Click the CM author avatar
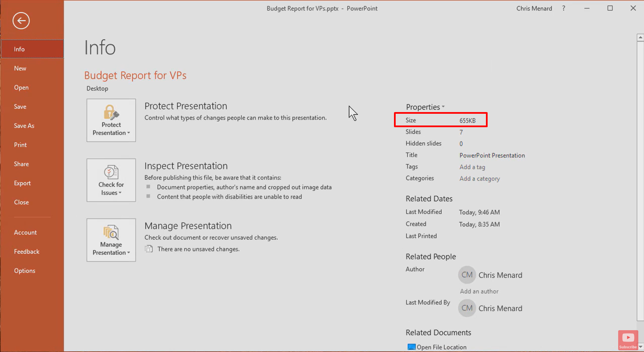644x352 pixels. (x=467, y=274)
